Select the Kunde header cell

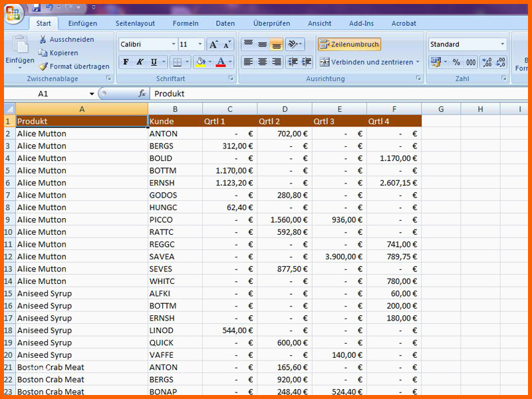click(x=175, y=122)
